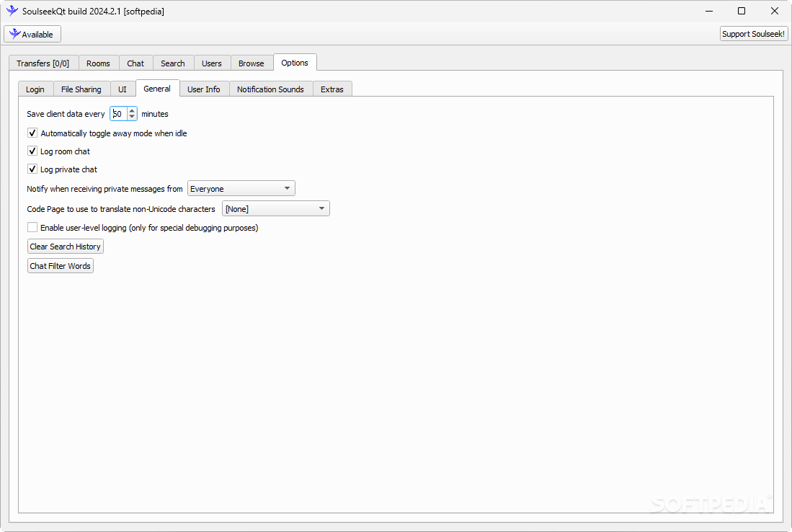Switch to the Rooms tab
This screenshot has height=532, width=792.
pyautogui.click(x=99, y=63)
